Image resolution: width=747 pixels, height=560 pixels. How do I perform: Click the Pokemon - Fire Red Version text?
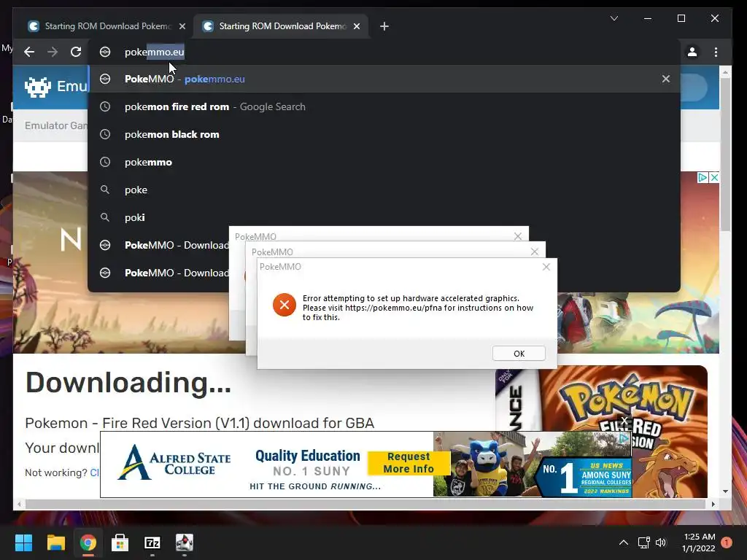pyautogui.click(x=200, y=423)
